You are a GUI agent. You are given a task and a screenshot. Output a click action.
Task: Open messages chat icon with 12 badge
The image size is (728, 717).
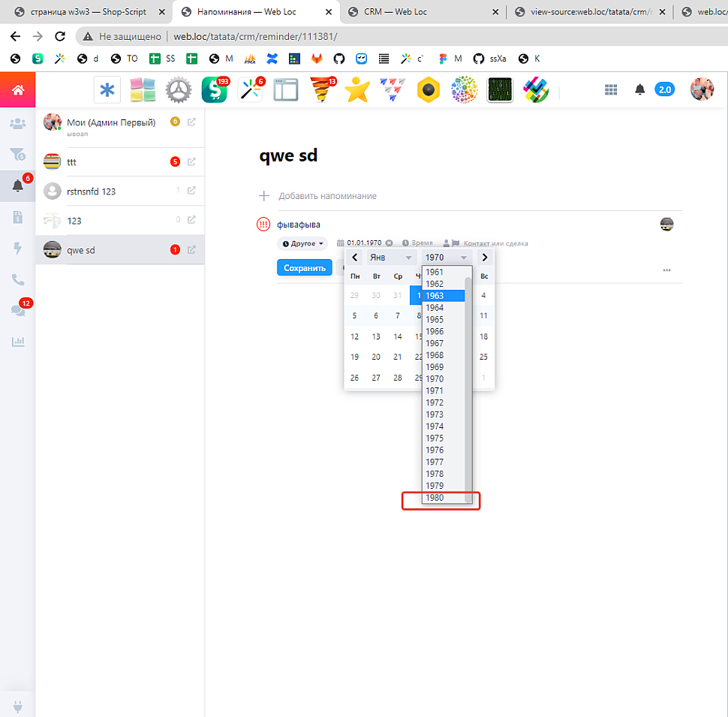tap(17, 310)
